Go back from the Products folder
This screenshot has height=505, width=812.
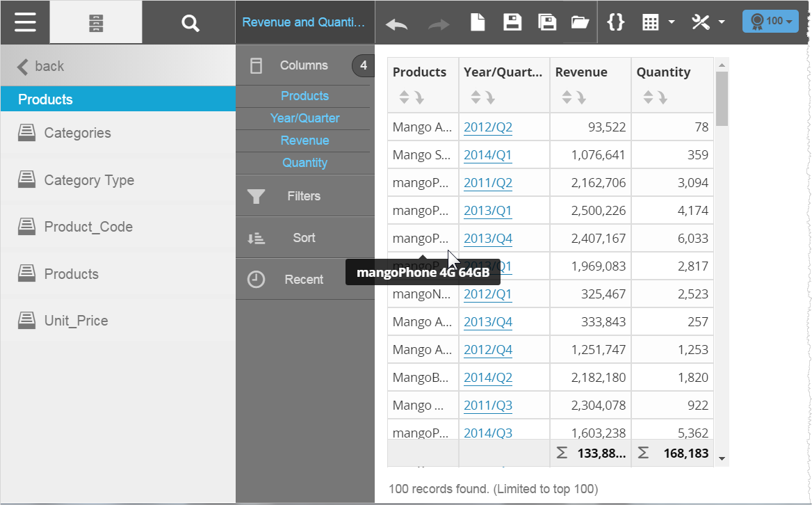[x=40, y=66]
